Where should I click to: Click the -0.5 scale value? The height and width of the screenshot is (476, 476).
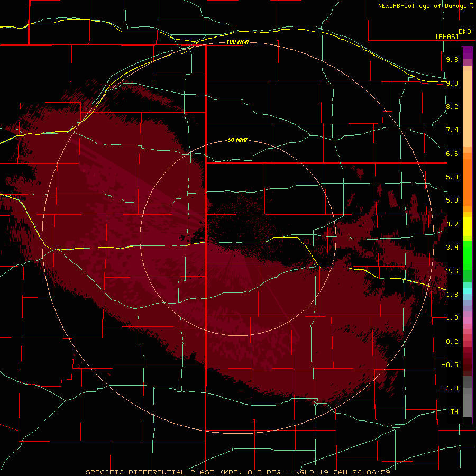450,365
